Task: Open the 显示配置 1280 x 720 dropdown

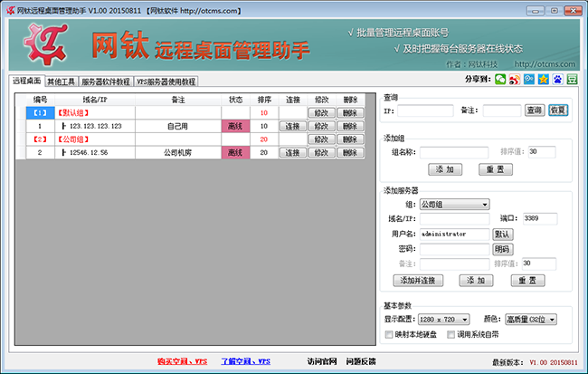Action: pos(443,319)
